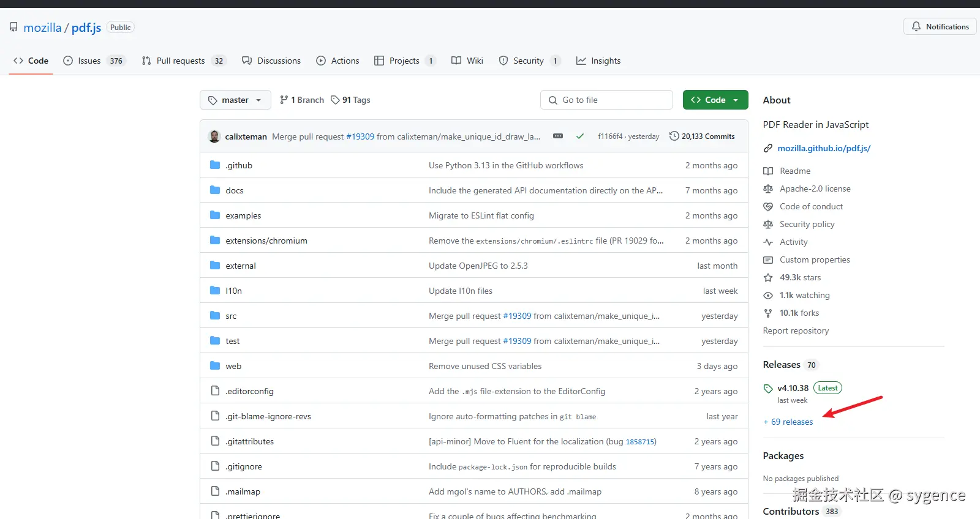Expand the green Code dropdown button
Viewport: 980px width, 519px height.
tap(715, 100)
